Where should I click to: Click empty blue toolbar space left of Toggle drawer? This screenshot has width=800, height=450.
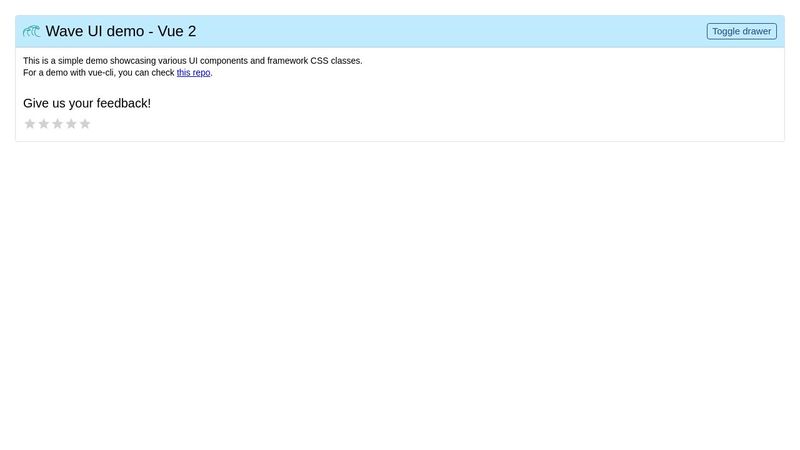coord(450,31)
